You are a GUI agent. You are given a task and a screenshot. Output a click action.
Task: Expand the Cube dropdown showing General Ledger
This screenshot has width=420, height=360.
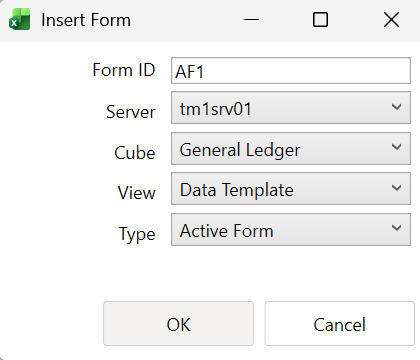pos(291,149)
